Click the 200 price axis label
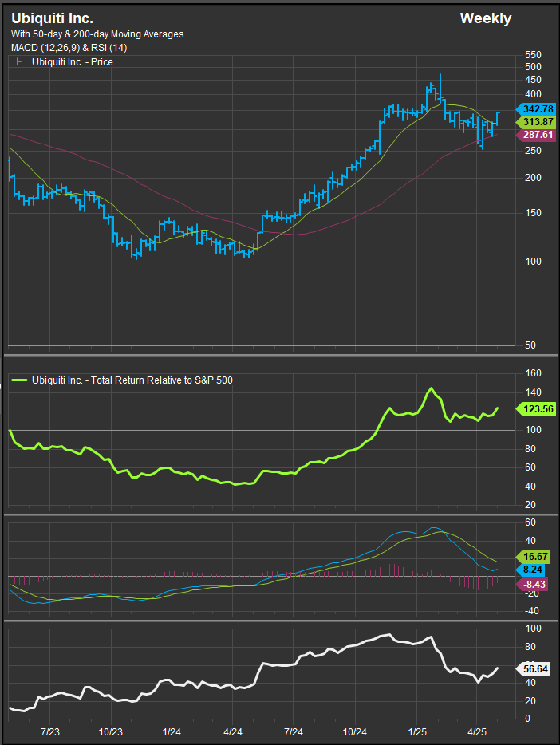The height and width of the screenshot is (745, 560). point(533,178)
